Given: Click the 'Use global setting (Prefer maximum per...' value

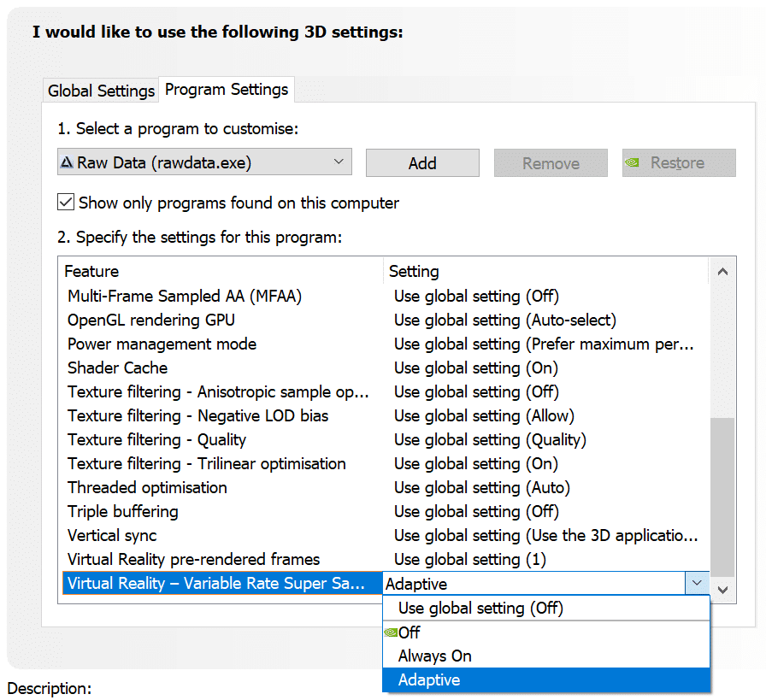Looking at the screenshot, I should tap(544, 344).
